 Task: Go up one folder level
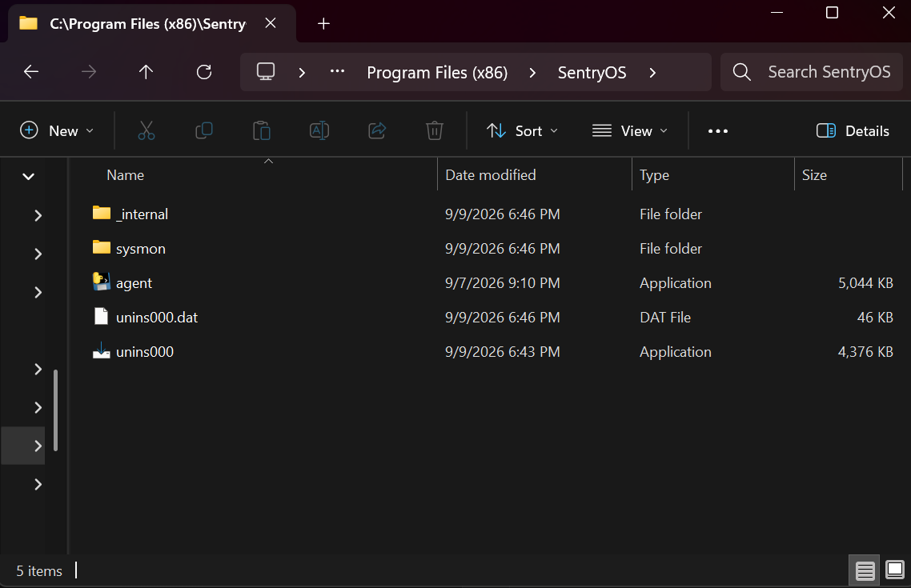(x=146, y=72)
